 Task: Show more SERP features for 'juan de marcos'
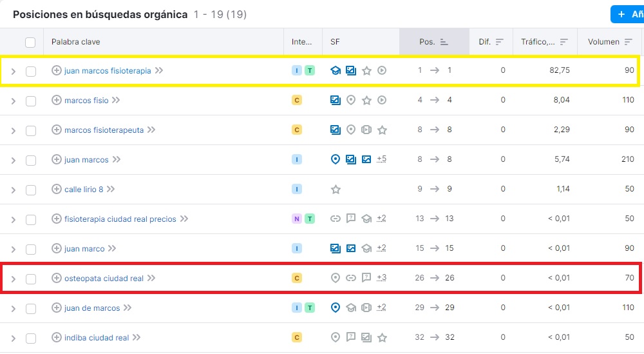381,308
